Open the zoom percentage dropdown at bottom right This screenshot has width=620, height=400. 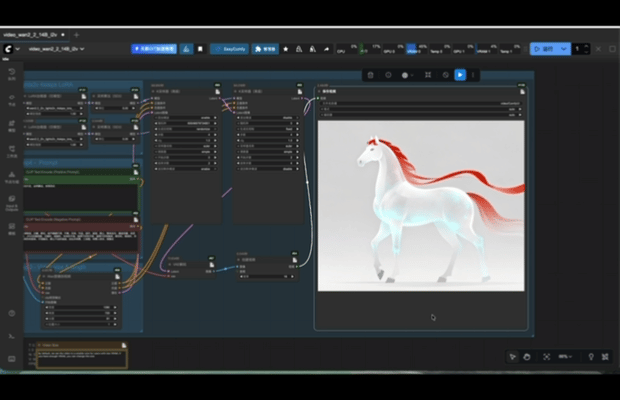pyautogui.click(x=567, y=356)
